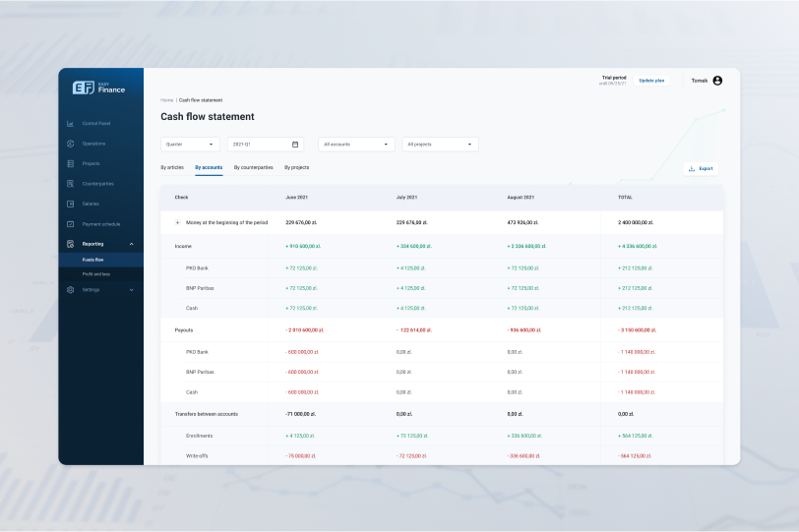Expand the Money at beginning of period row
The width and height of the screenshot is (799, 532).
[178, 222]
